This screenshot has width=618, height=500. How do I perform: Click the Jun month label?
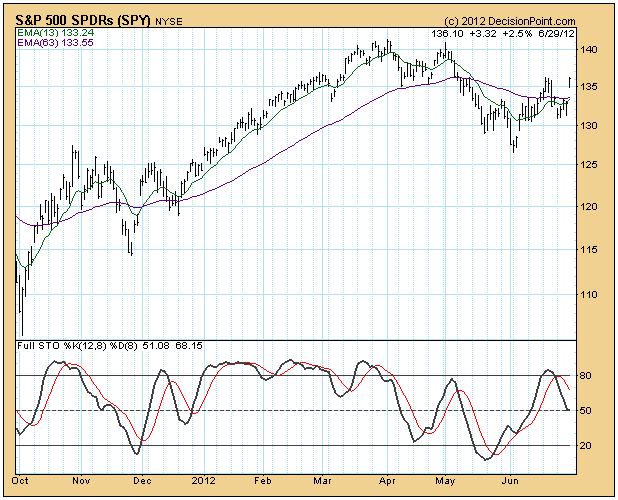point(511,481)
